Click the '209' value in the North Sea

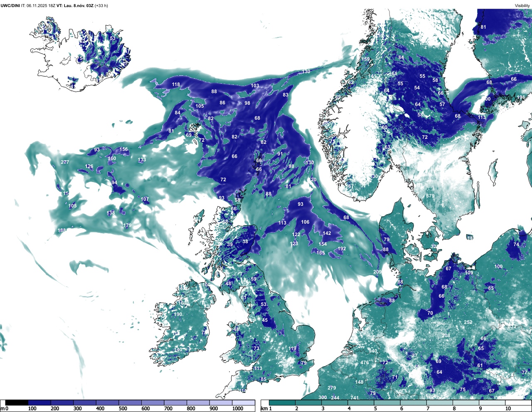[377, 272]
